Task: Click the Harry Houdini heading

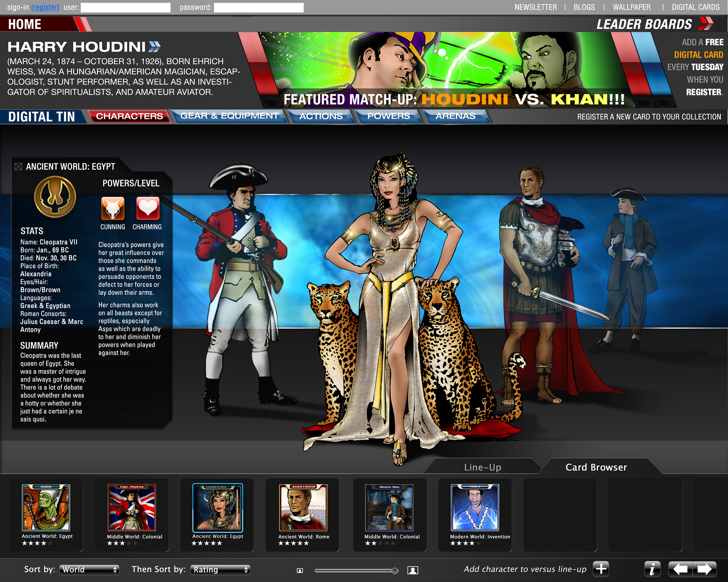Action: coord(77,47)
